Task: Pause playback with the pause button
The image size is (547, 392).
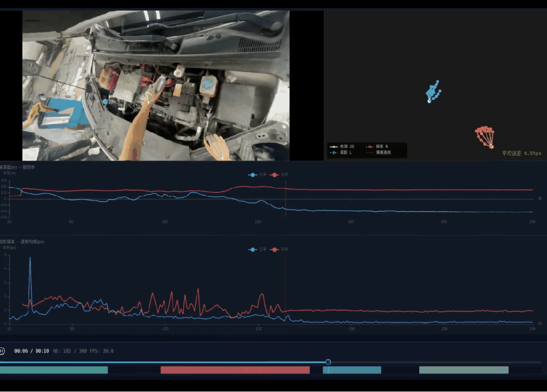Action: (2, 351)
